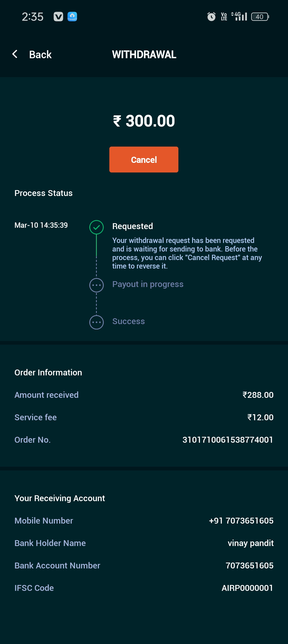Tap the Requested status title
Viewport: 288px width, 644px height.
tap(133, 226)
